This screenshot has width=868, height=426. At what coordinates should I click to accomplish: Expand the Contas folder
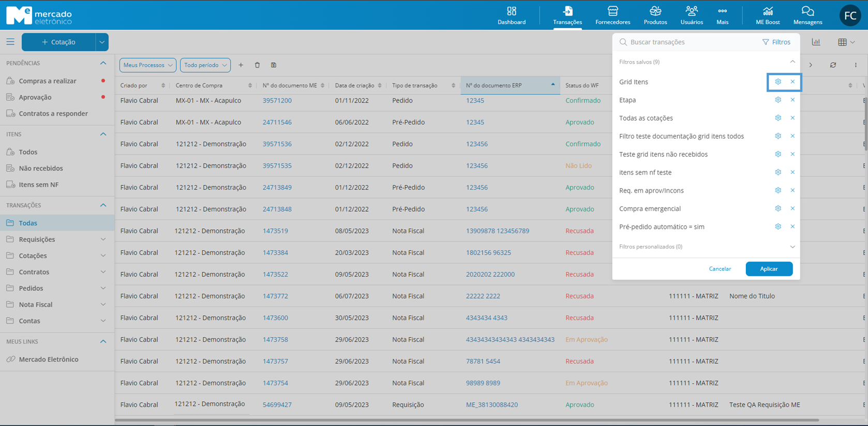(x=103, y=321)
